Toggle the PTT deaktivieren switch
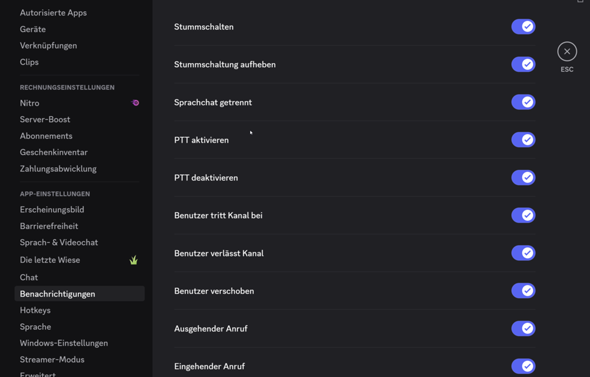This screenshot has width=590, height=377. click(x=523, y=178)
